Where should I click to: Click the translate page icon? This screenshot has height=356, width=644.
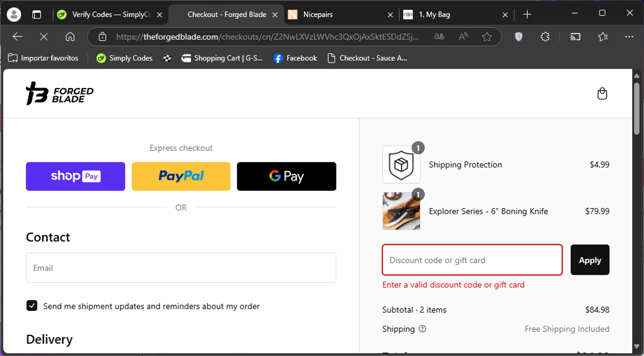coord(439,37)
